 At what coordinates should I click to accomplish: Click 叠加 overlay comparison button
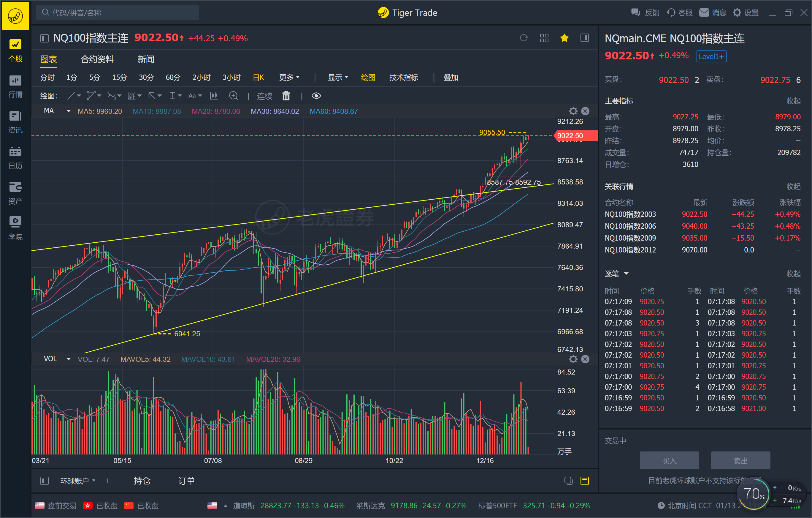click(x=451, y=78)
